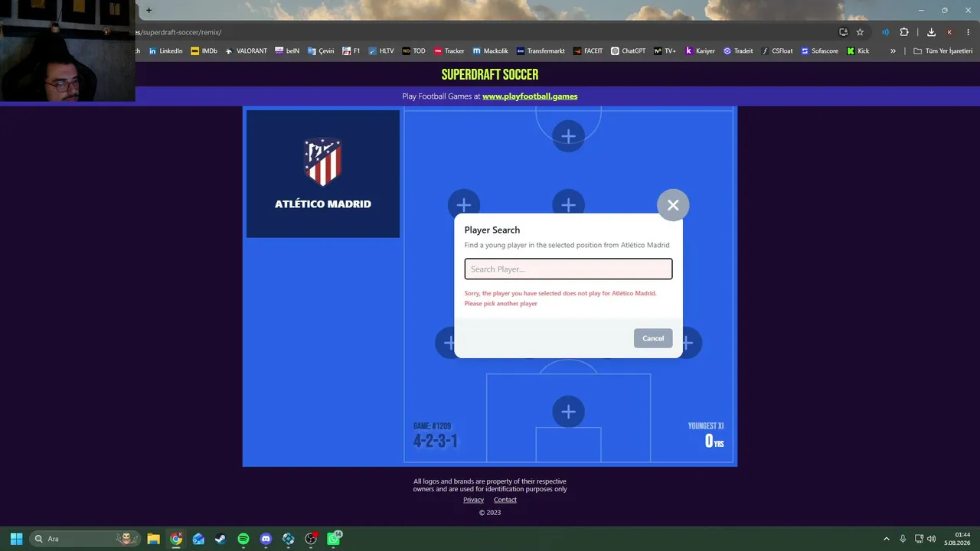The image size is (980, 551).
Task: Add a player in the striker slot
Action: click(x=568, y=136)
